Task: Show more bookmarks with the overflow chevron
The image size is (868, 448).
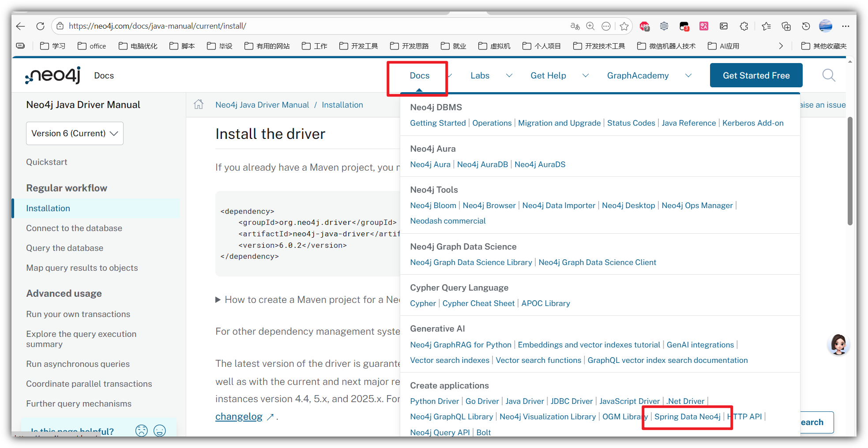Action: 781,46
